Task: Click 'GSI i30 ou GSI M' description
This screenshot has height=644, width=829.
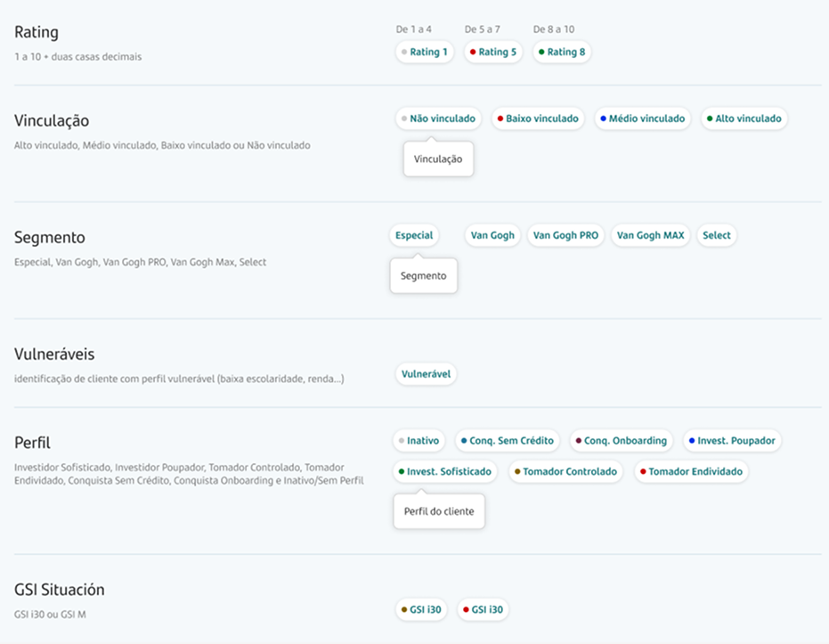Action: pyautogui.click(x=50, y=615)
